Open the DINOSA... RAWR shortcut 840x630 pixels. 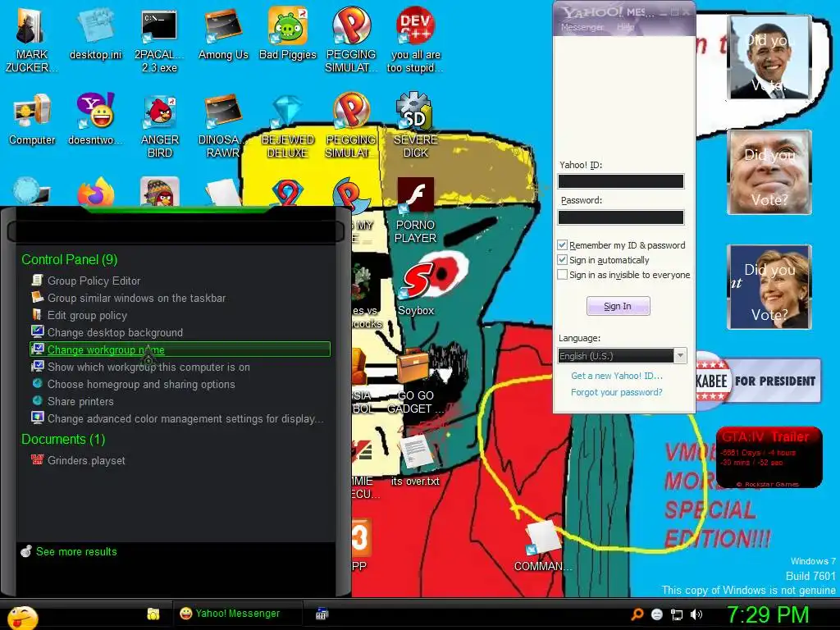click(223, 126)
